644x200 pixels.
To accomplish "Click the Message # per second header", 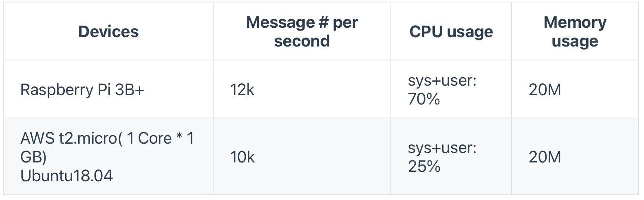I will tap(302, 32).
